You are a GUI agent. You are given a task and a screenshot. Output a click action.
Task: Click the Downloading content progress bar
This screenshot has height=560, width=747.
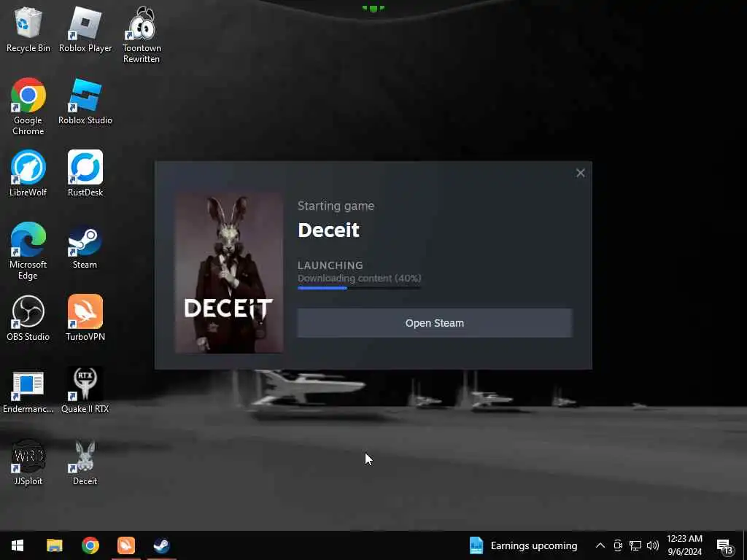click(x=359, y=287)
